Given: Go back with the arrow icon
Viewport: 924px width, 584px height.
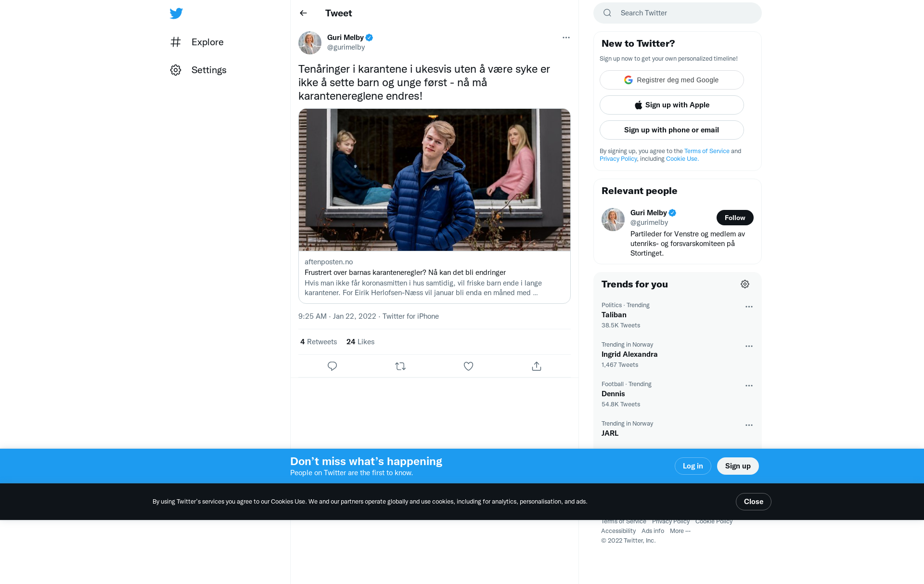Looking at the screenshot, I should pyautogui.click(x=303, y=13).
